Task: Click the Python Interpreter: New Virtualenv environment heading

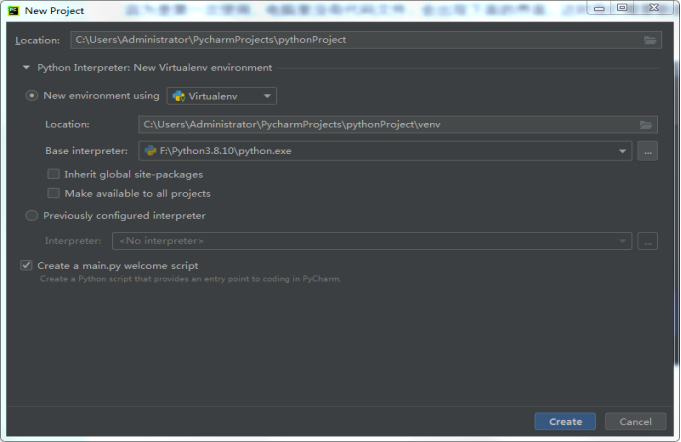Action: point(155,68)
